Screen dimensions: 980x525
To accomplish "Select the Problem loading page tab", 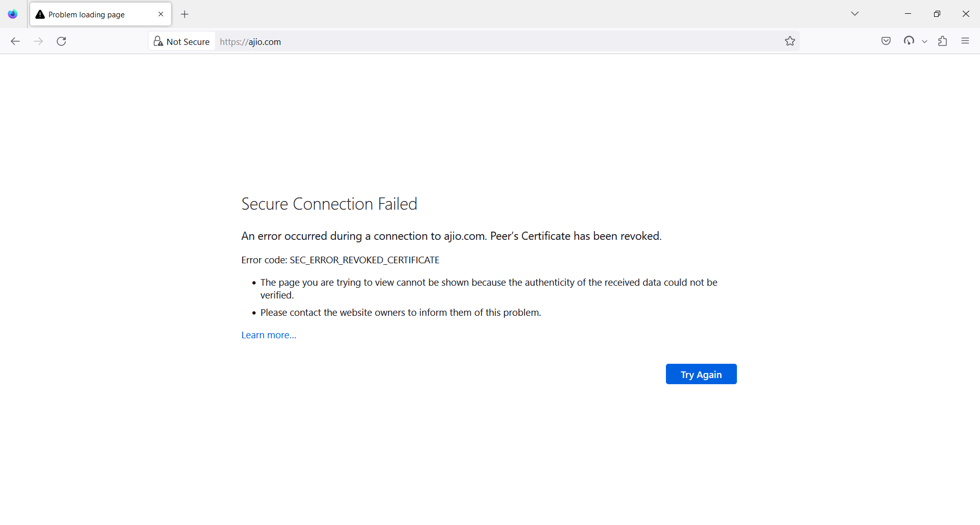I will point(92,14).
